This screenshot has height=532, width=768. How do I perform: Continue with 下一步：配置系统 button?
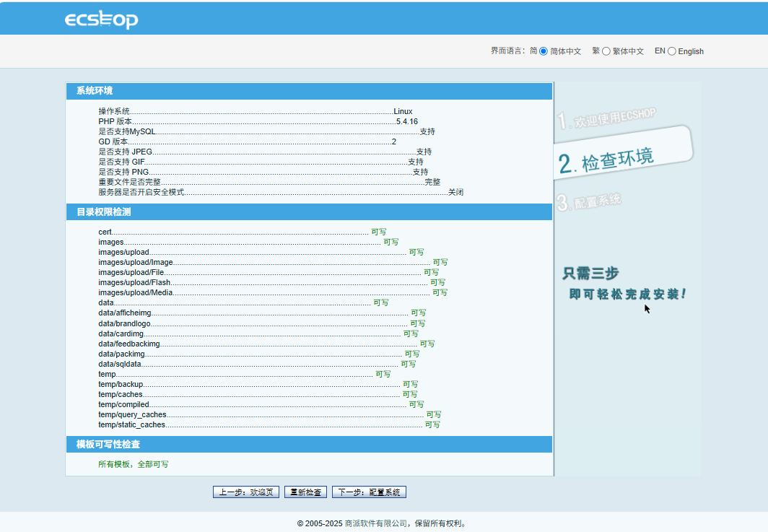coord(369,492)
